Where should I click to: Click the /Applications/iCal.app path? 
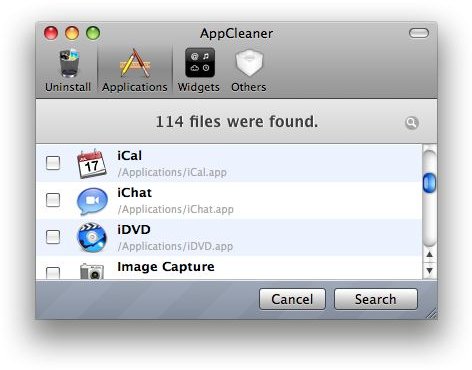coord(172,172)
